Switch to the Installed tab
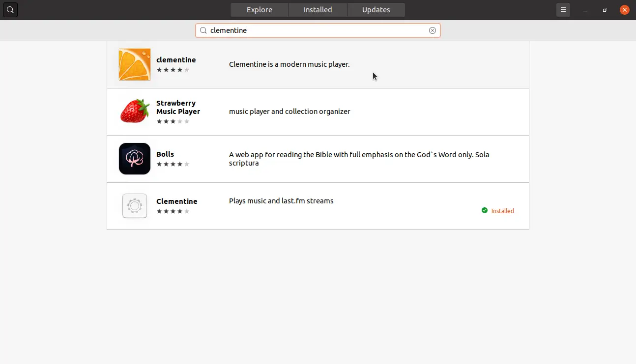Image resolution: width=636 pixels, height=364 pixels. tap(318, 10)
